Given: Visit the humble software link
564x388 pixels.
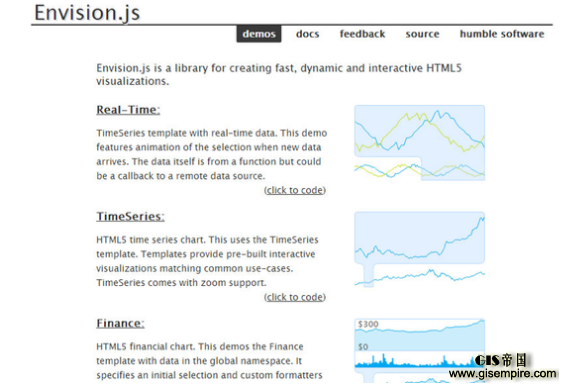Looking at the screenshot, I should coord(502,34).
